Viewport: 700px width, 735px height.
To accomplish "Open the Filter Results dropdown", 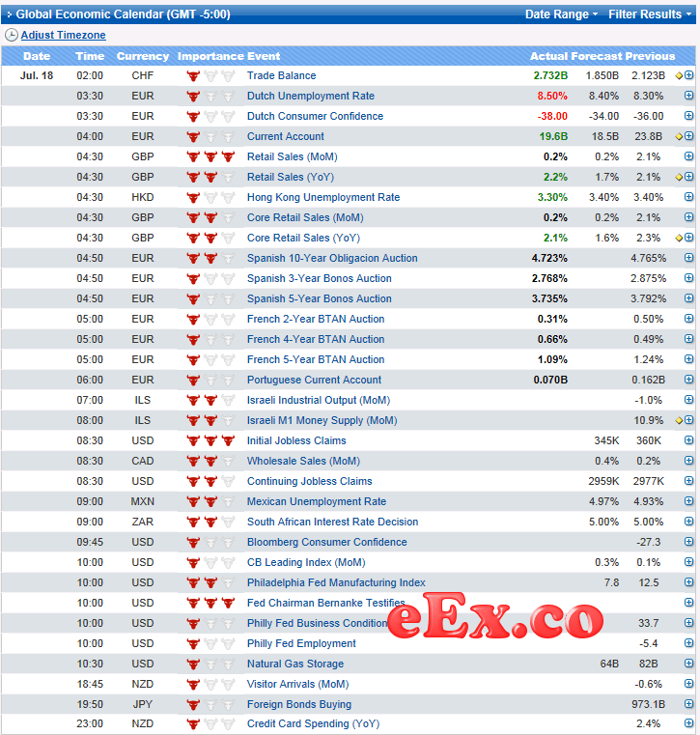I will coord(649,14).
